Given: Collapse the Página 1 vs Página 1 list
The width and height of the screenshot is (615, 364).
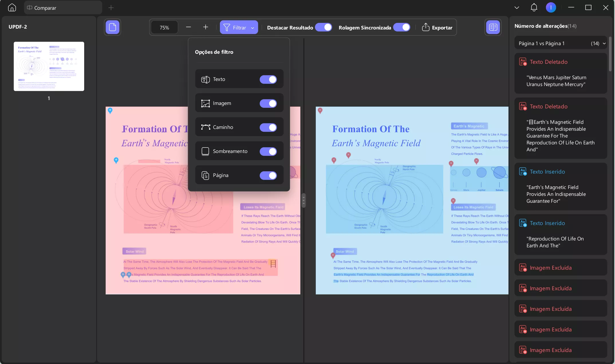Looking at the screenshot, I should point(604,43).
